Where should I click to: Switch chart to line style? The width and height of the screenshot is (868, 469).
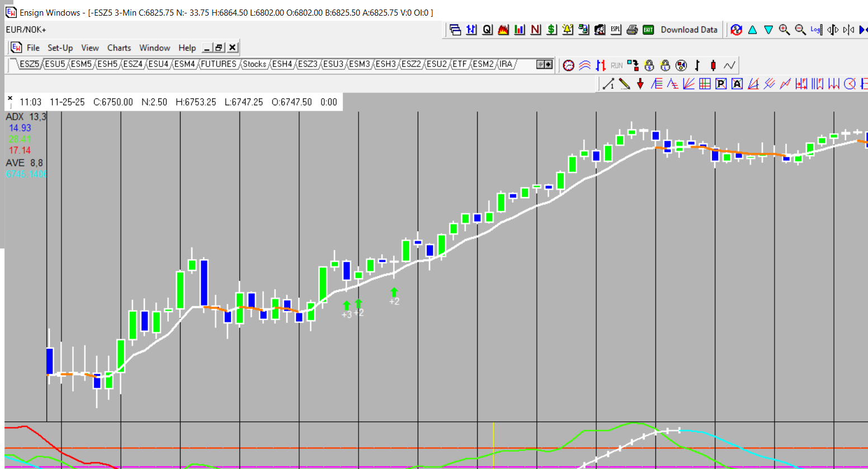coord(729,65)
